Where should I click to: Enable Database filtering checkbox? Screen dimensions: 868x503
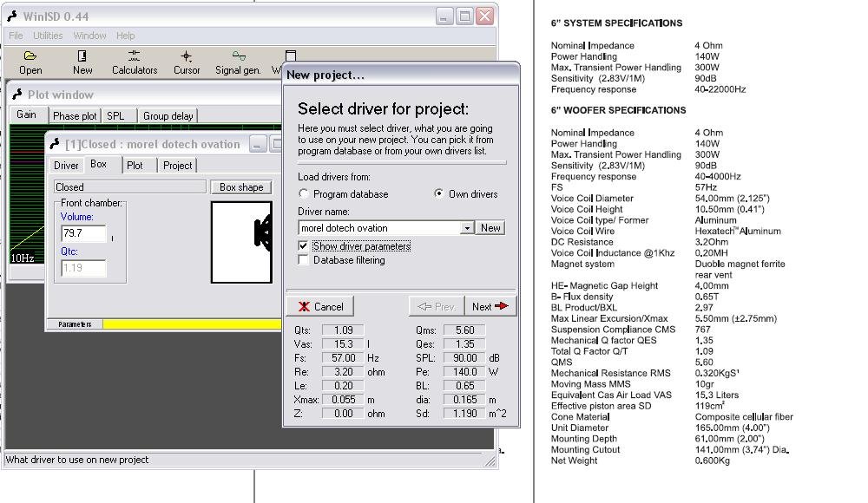(x=303, y=259)
